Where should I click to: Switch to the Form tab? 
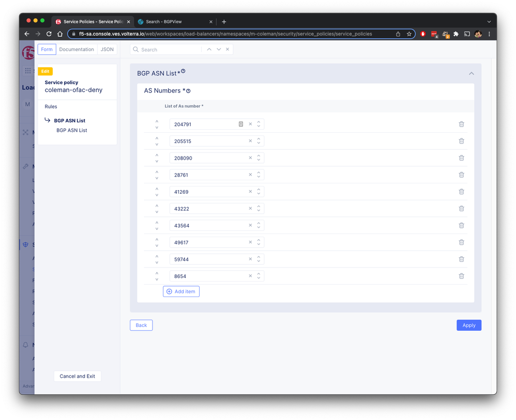click(47, 49)
